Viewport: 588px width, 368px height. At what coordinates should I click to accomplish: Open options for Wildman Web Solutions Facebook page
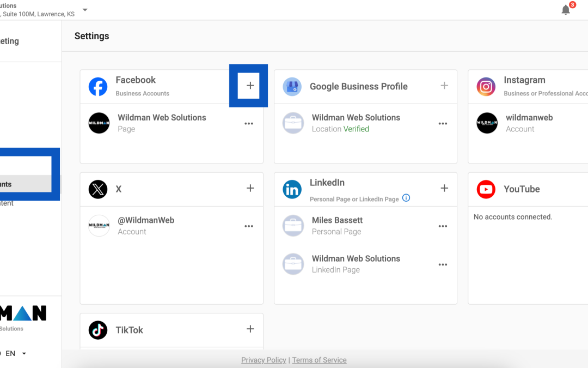click(x=249, y=124)
